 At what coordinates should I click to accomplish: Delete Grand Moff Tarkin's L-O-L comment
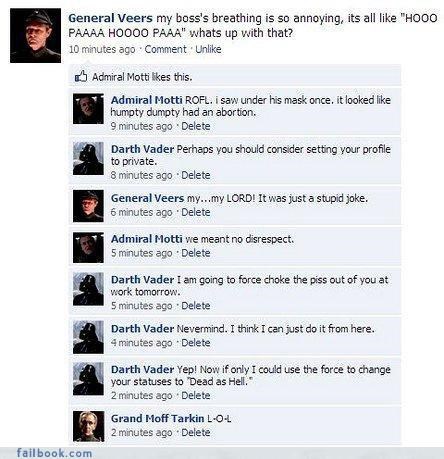pyautogui.click(x=196, y=432)
